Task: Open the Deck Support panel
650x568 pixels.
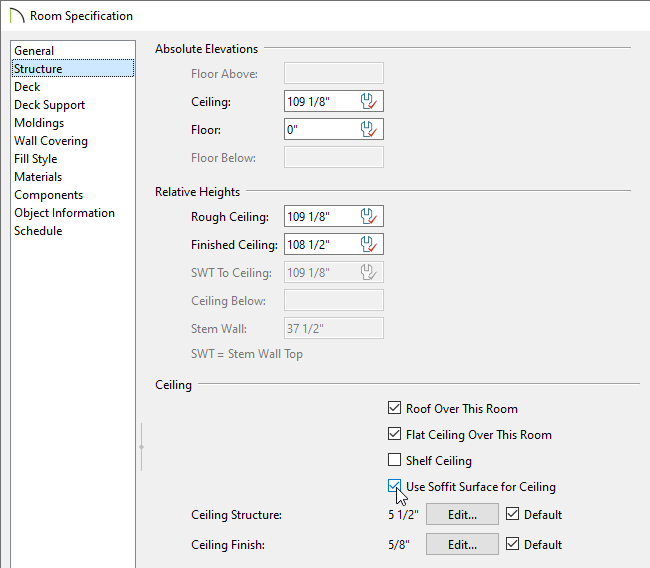Action: (73, 104)
